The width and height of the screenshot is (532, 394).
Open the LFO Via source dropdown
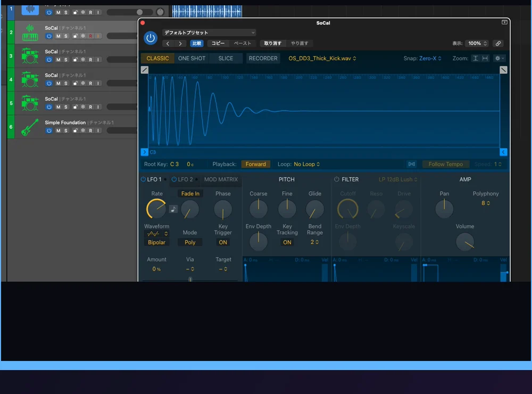tap(190, 269)
